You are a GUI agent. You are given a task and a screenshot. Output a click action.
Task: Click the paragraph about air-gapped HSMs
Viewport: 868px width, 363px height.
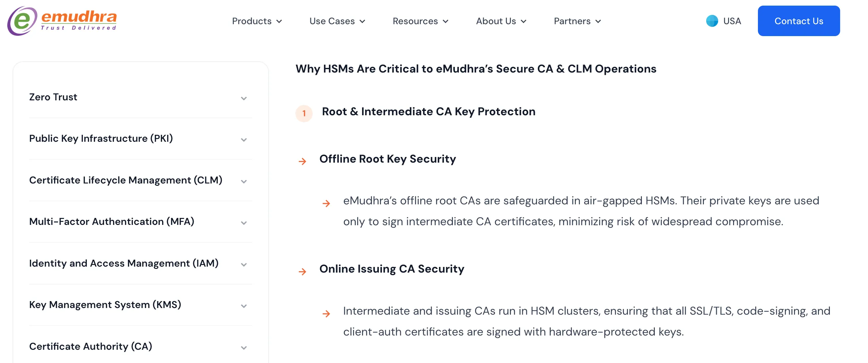pyautogui.click(x=581, y=211)
